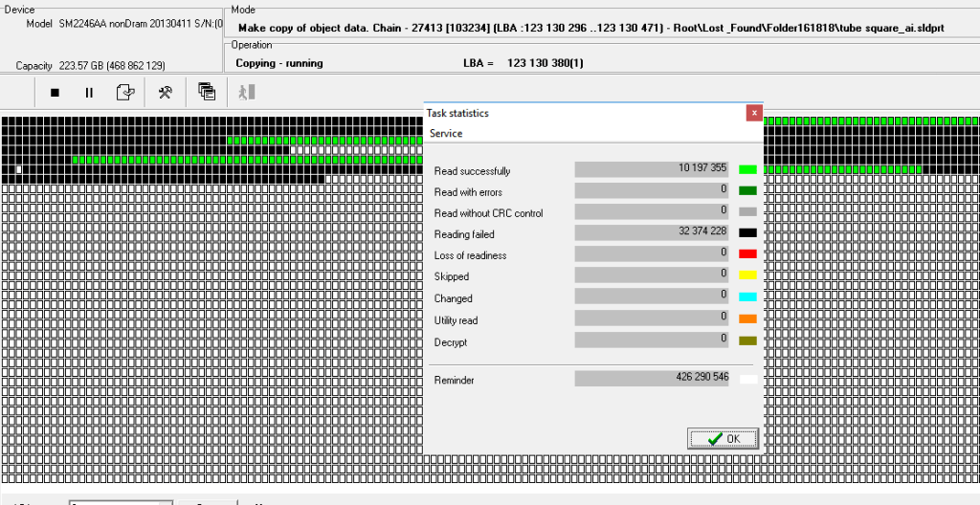Select the cyan Changed color swatch
The image size is (980, 505).
click(747, 297)
